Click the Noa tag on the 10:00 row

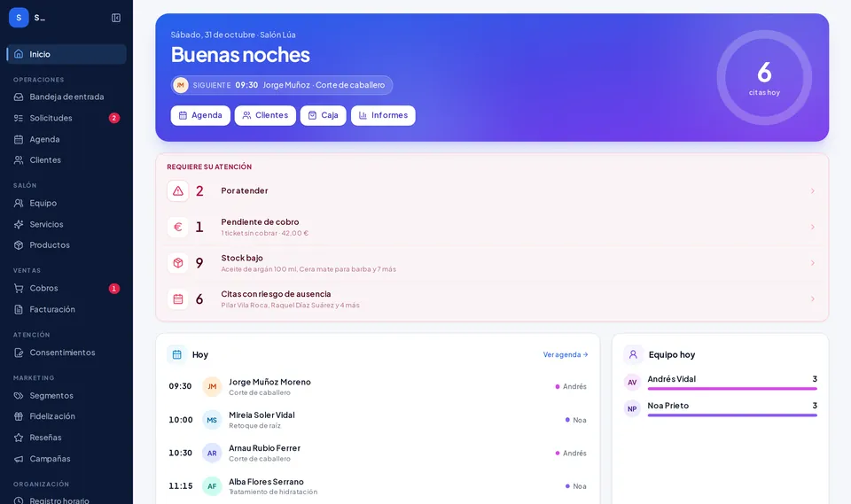point(576,420)
